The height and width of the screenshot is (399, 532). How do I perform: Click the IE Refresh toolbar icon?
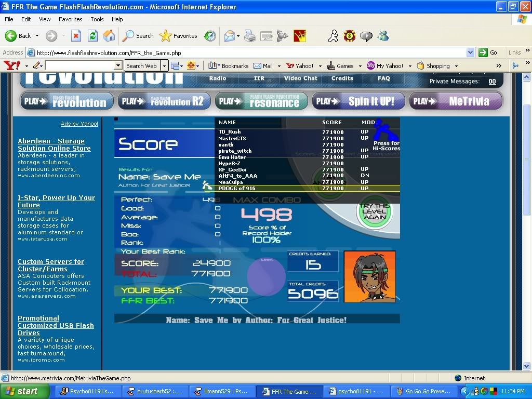[x=92, y=36]
